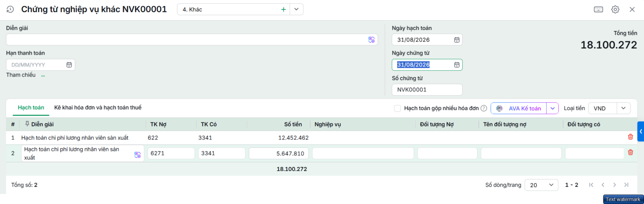This screenshot has height=204, width=644.
Task: Click the Đối tượng có column header
Action: (x=584, y=124)
